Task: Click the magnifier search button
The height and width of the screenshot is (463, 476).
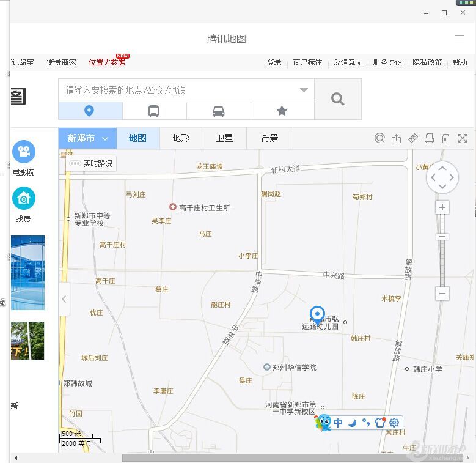Action: click(x=337, y=99)
